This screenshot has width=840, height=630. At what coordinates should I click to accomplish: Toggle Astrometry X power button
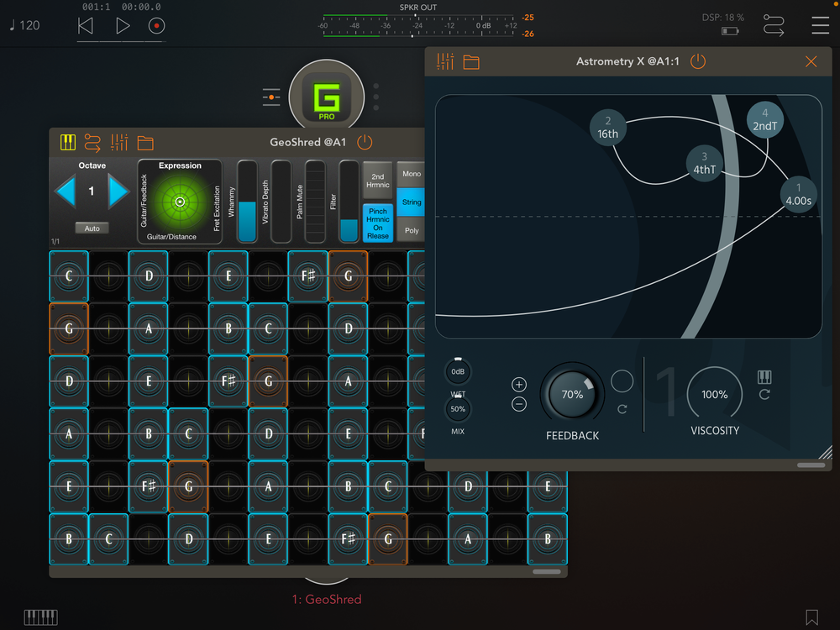coord(697,61)
